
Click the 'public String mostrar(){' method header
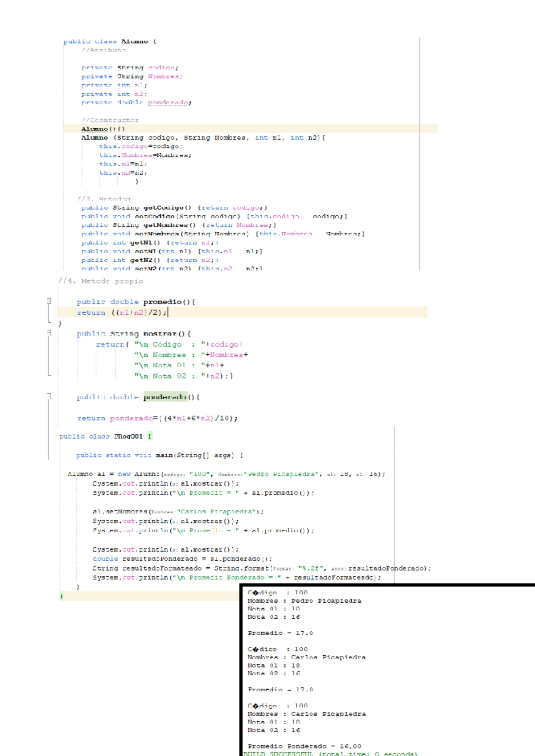coord(134,334)
